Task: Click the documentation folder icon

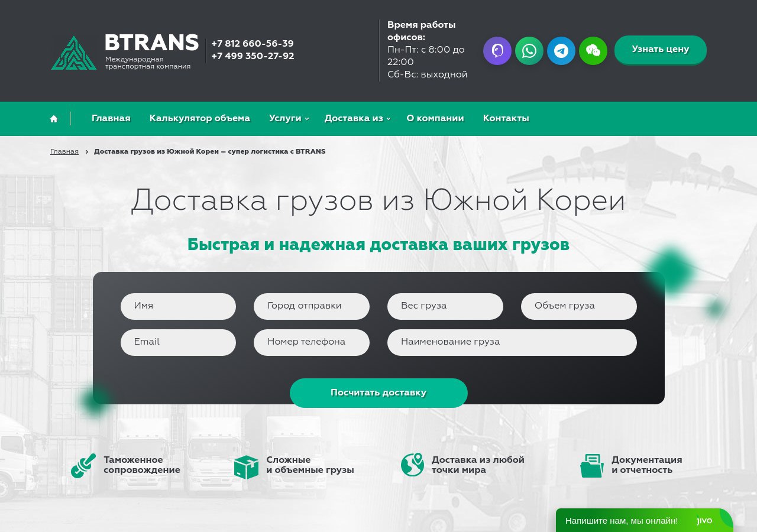Action: 591,465
